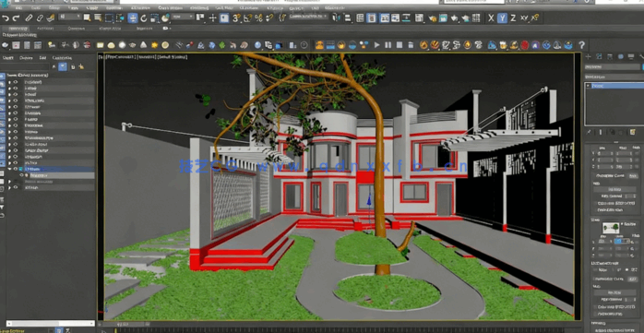
Task: Click pause button on second toolbar
Action: point(388,45)
